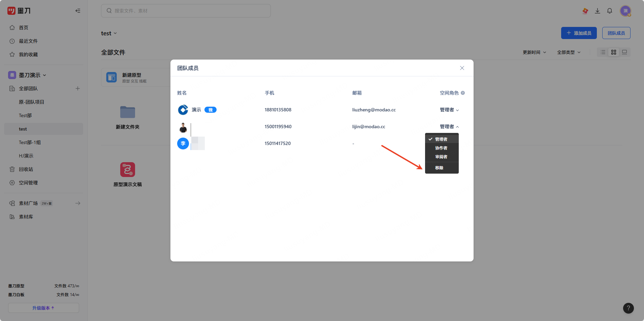This screenshot has width=644, height=321.
Task: Open user avatar menu
Action: tap(625, 11)
